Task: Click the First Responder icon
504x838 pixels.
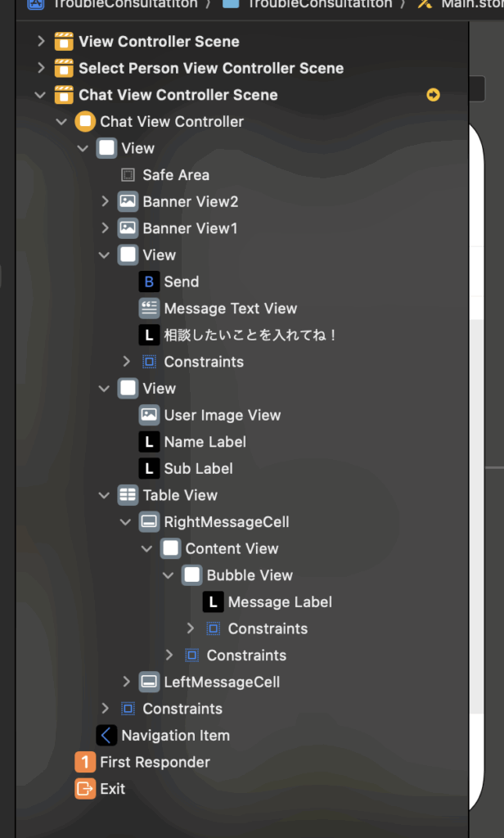Action: 85,762
